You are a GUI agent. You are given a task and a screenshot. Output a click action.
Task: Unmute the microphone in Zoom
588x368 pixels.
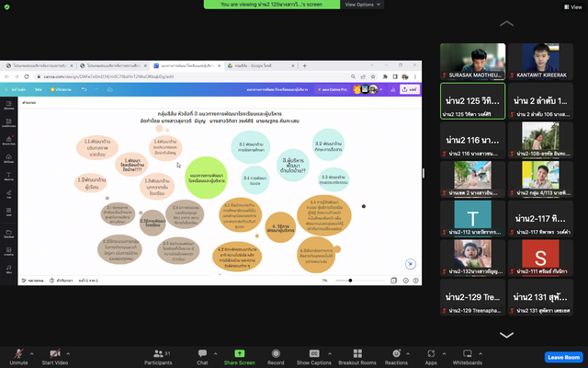18,357
